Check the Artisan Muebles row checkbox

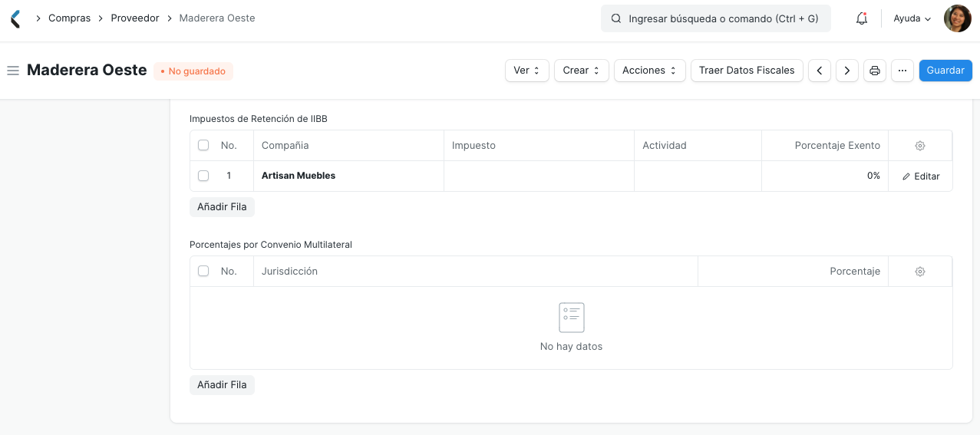203,176
